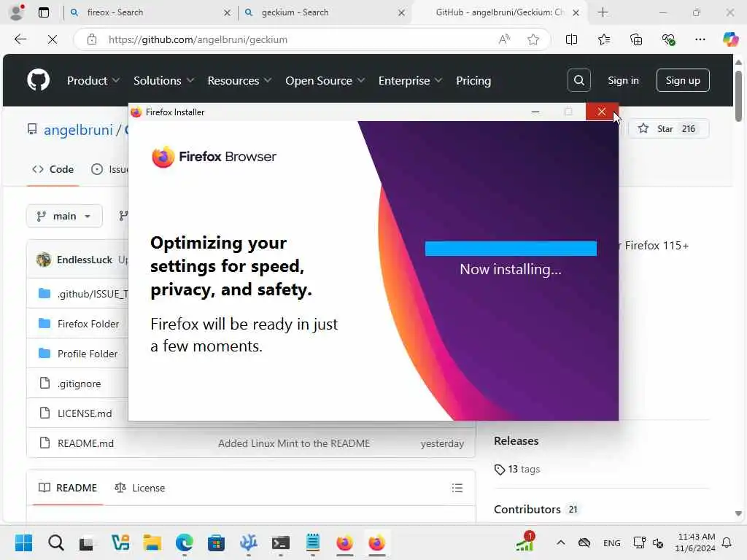Click Firefox installer progress bar

511,249
